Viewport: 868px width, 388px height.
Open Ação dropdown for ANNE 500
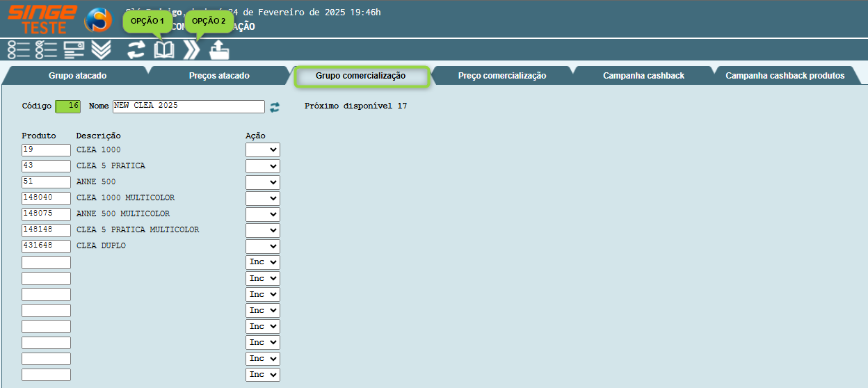[262, 182]
